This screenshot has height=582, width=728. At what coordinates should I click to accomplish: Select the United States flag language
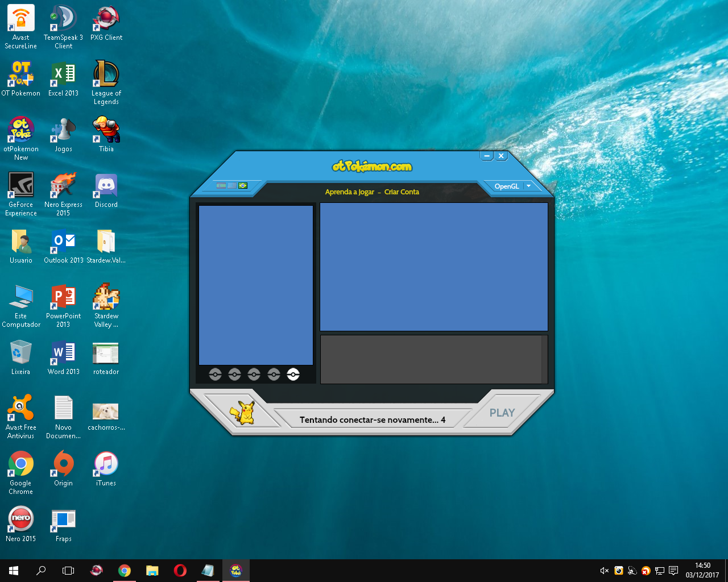232,186
